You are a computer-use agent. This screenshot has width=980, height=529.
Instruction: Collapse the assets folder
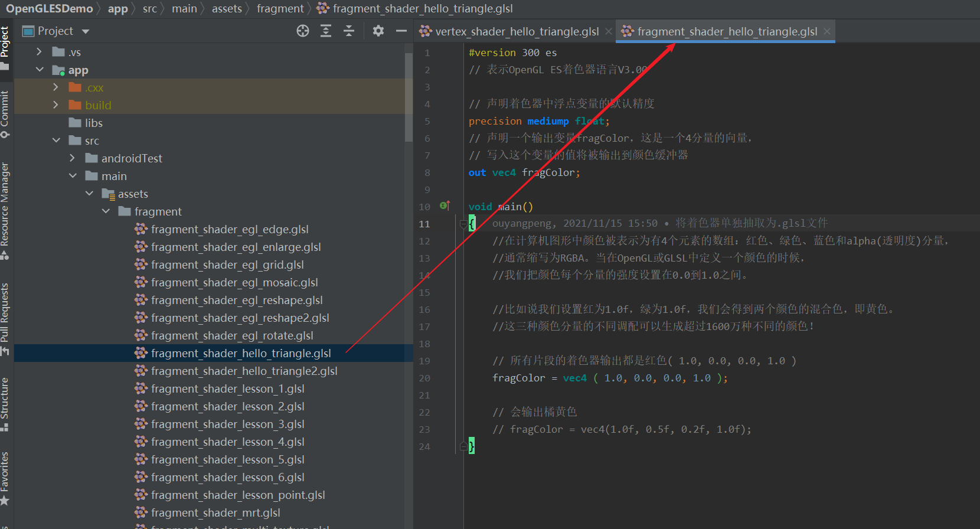pyautogui.click(x=89, y=194)
